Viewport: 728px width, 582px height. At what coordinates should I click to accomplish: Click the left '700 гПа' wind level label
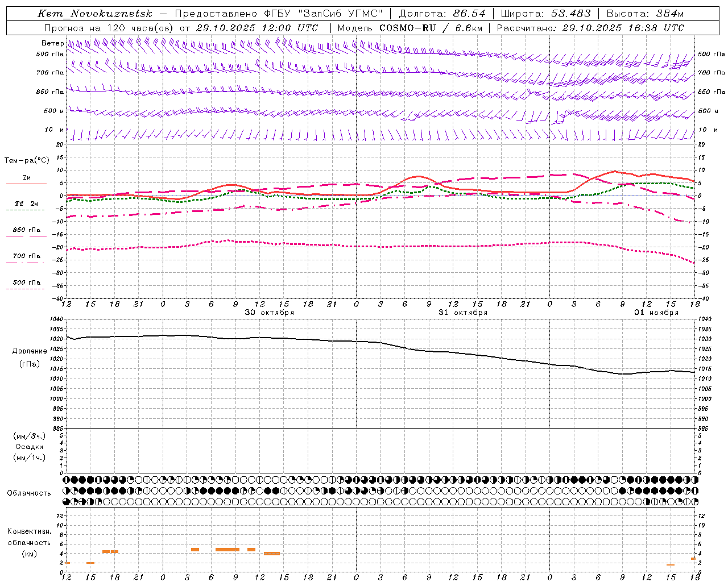click(50, 73)
